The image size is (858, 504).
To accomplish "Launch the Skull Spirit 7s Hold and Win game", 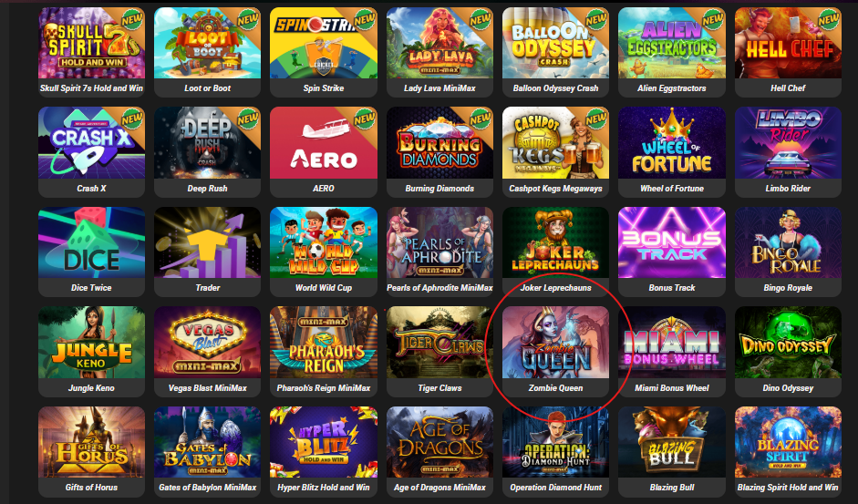I will coord(91,52).
